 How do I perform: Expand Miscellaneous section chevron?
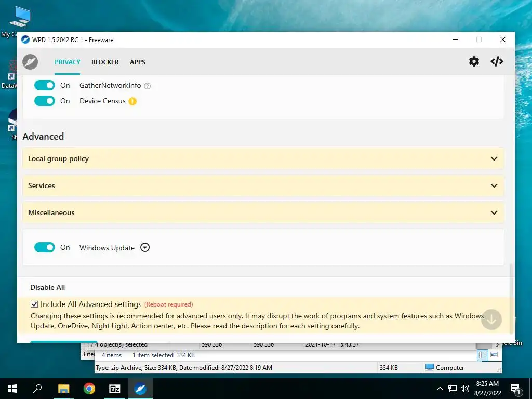click(494, 212)
